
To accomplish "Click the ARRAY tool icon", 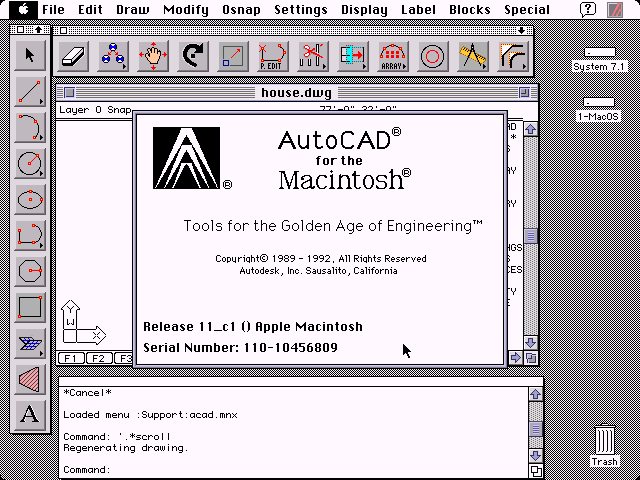I will [x=393, y=56].
